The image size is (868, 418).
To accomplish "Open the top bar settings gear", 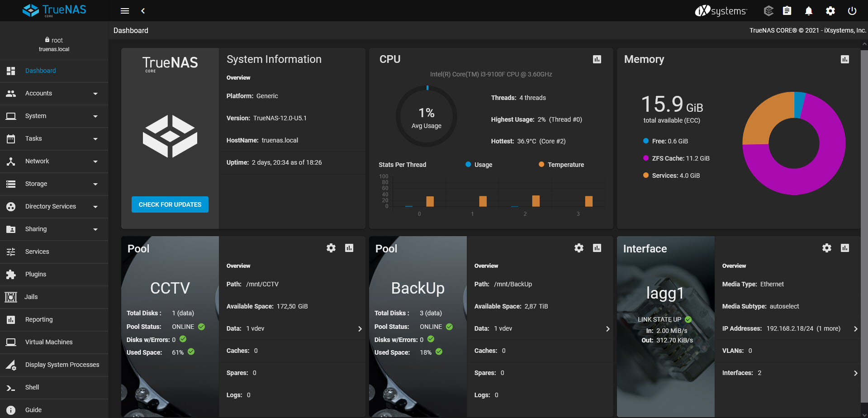I will click(830, 11).
